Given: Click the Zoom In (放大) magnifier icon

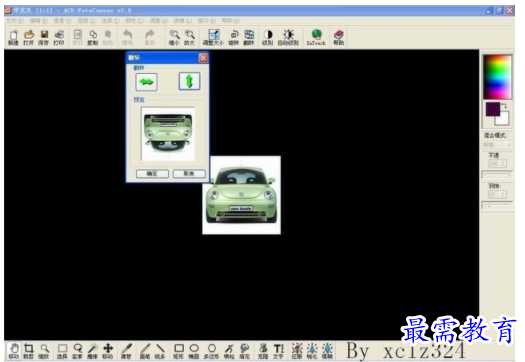Looking at the screenshot, I should point(190,38).
